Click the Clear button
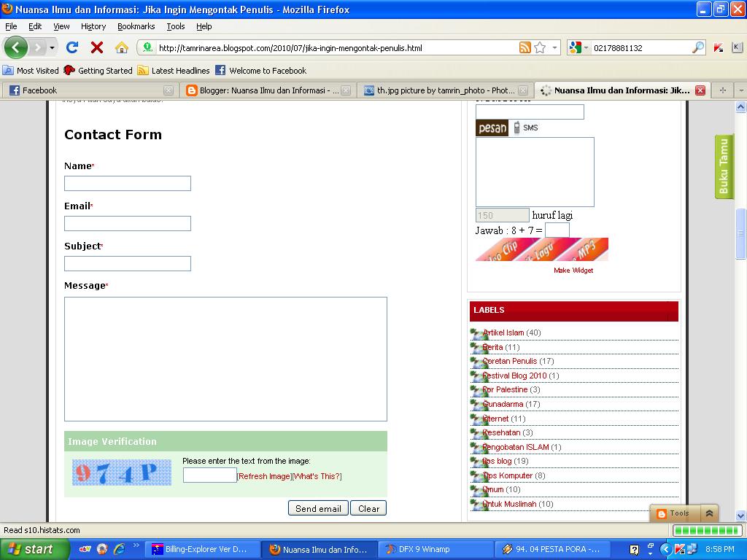Image resolution: width=747 pixels, height=560 pixels. 368,508
